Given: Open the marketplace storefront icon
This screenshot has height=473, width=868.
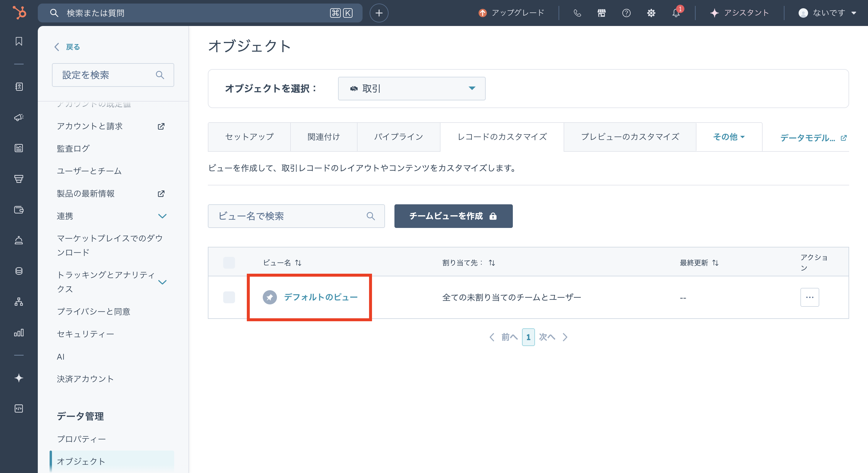Looking at the screenshot, I should [x=601, y=13].
